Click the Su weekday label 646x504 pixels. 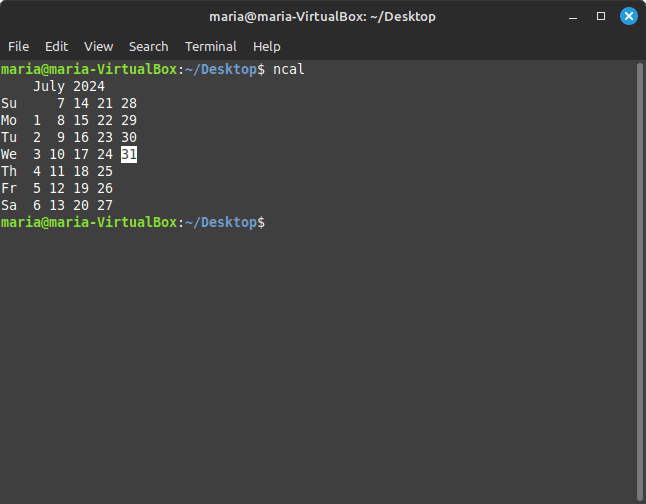coord(9,103)
